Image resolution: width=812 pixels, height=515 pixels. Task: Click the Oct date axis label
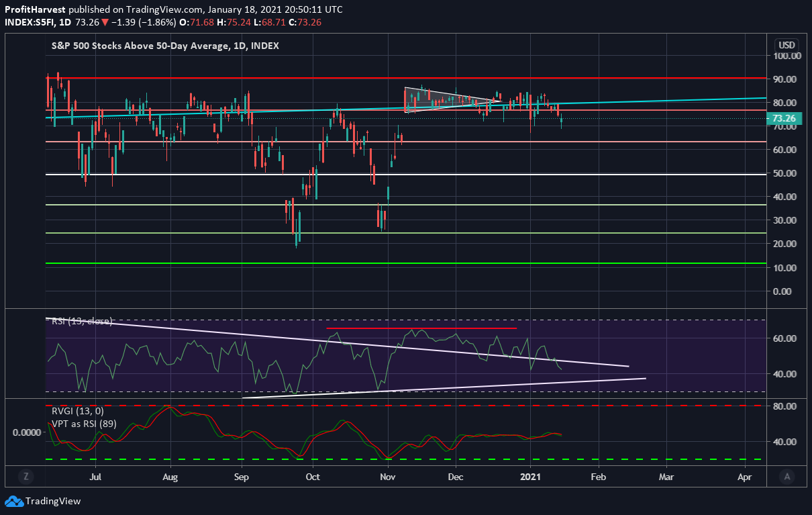click(312, 477)
